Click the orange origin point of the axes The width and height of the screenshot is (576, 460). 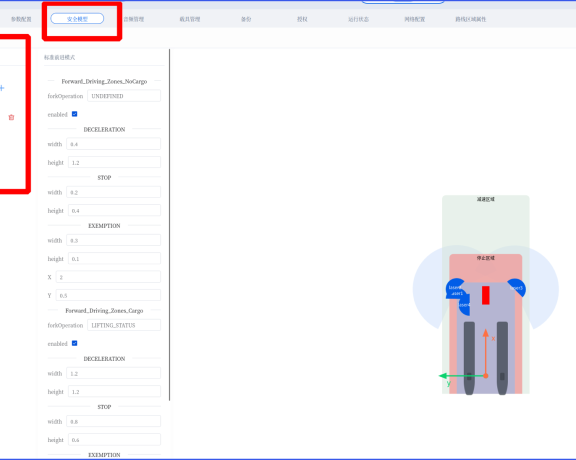[x=486, y=375]
